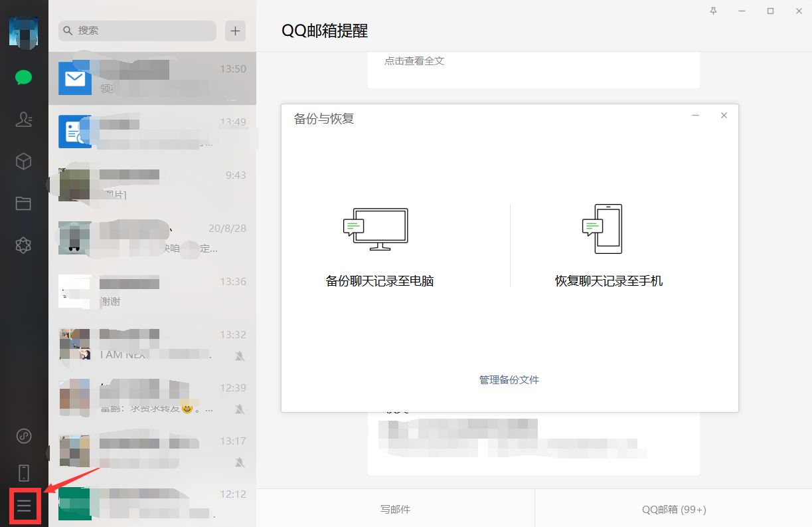The width and height of the screenshot is (812, 527).
Task: Open the 管理备份文件 link
Action: coord(509,379)
